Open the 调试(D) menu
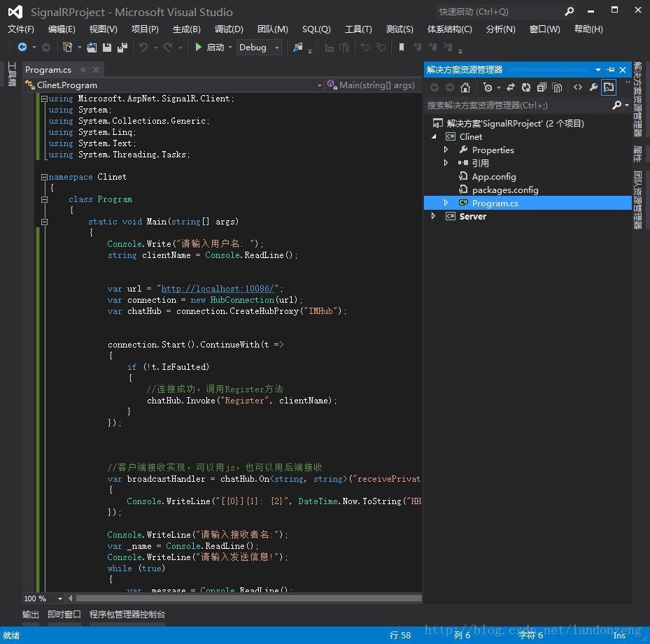This screenshot has height=644, width=650. click(228, 29)
